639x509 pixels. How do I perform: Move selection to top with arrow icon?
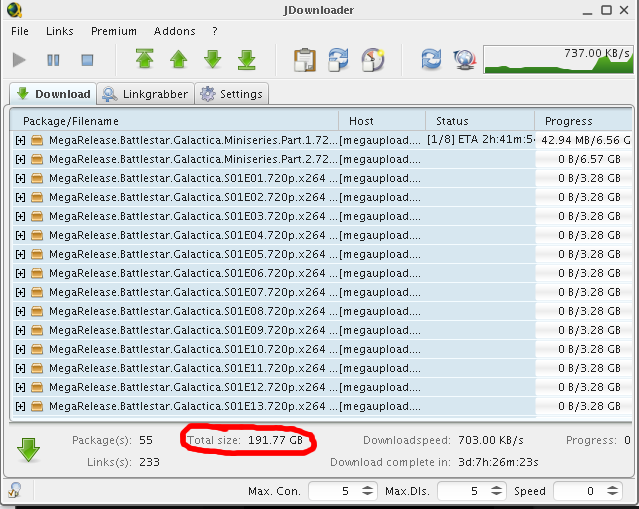(145, 60)
